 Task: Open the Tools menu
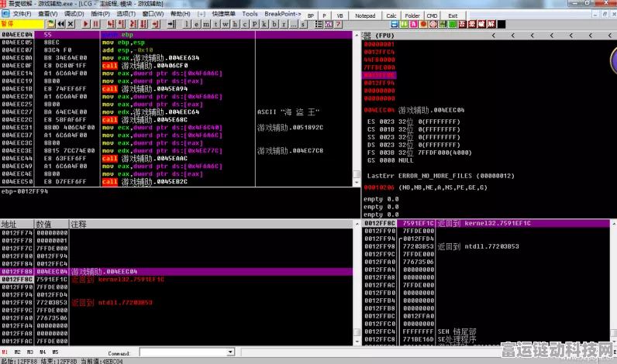click(x=250, y=14)
